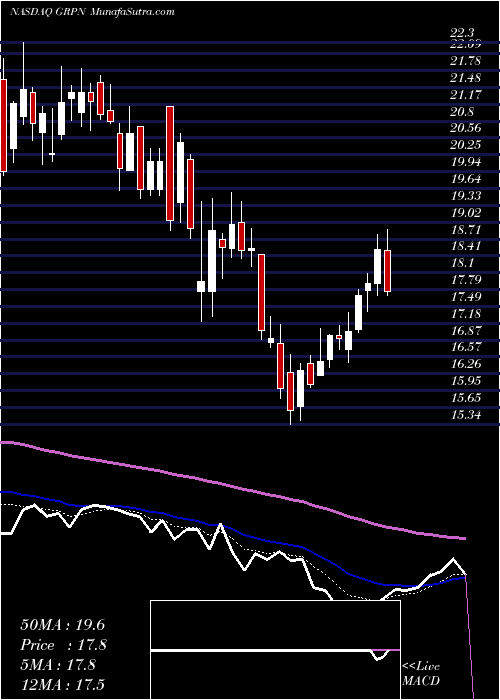Select the 20.8 price axis label
500x700 pixels.
click(x=464, y=112)
